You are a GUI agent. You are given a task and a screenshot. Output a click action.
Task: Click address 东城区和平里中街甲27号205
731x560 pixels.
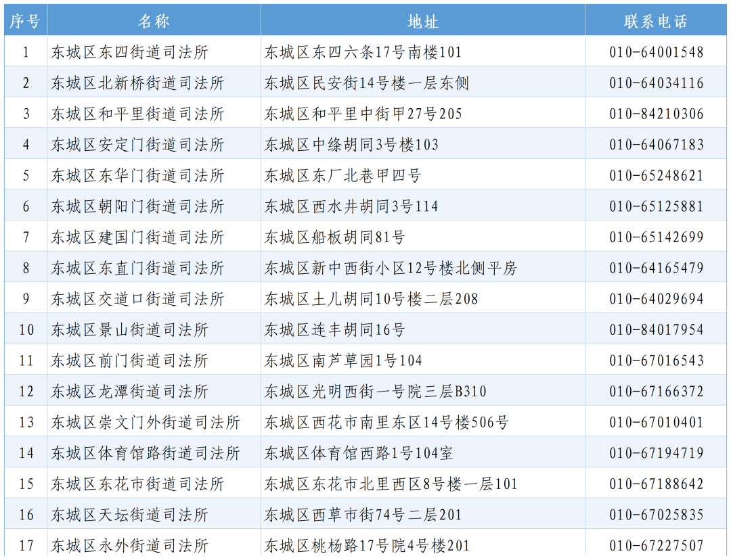[363, 114]
